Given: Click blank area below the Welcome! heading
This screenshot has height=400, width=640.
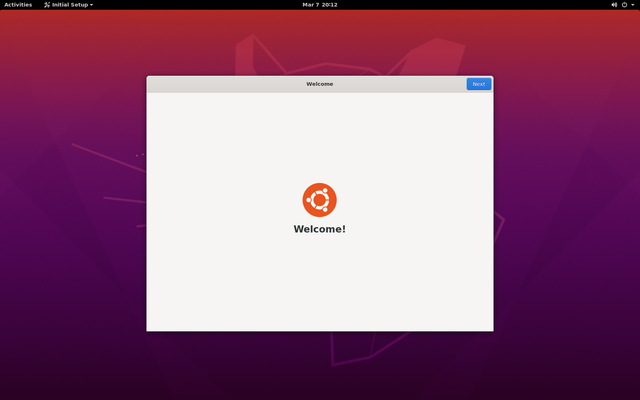Looking at the screenshot, I should click(319, 285).
